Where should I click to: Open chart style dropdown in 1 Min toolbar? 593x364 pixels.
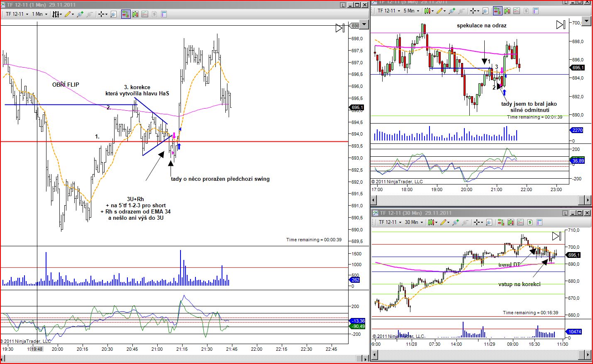pyautogui.click(x=57, y=14)
